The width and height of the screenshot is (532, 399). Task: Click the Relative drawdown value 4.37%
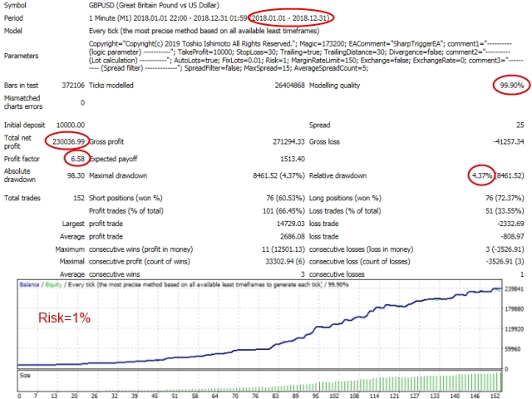[482, 175]
